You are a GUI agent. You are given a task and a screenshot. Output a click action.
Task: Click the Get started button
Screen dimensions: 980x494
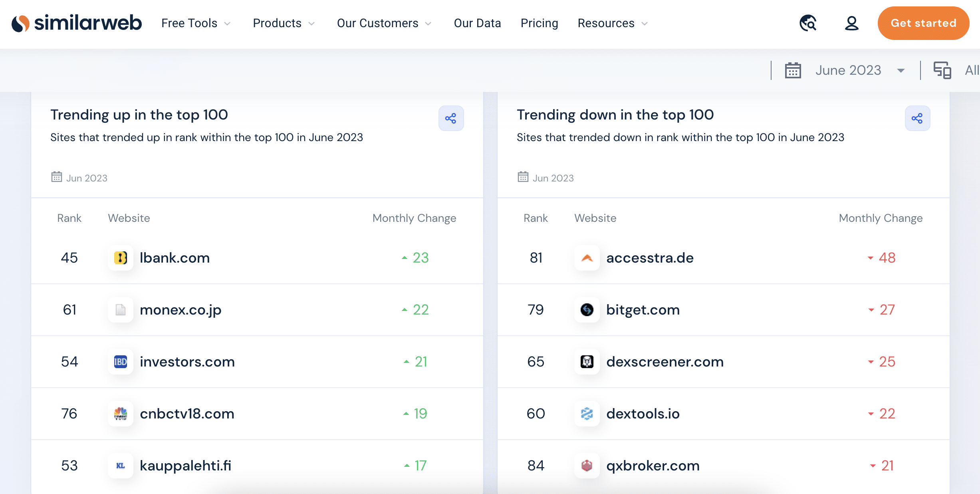pyautogui.click(x=923, y=23)
